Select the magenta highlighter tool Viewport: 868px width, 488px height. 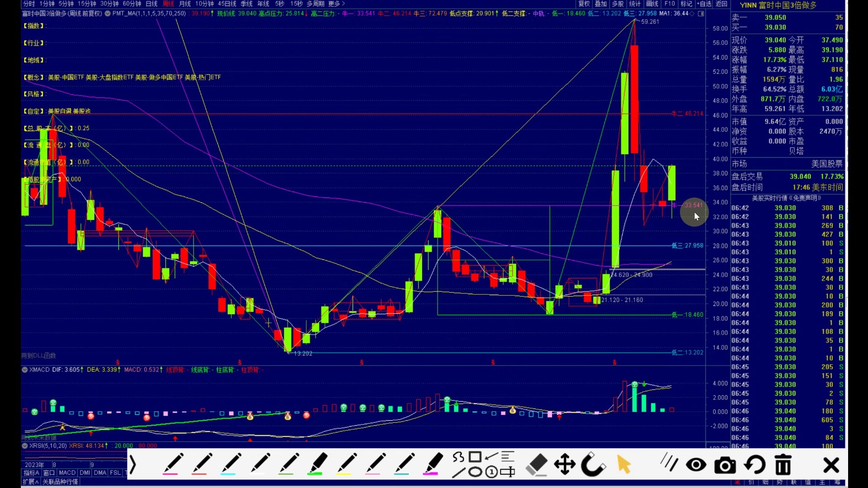[x=433, y=464]
